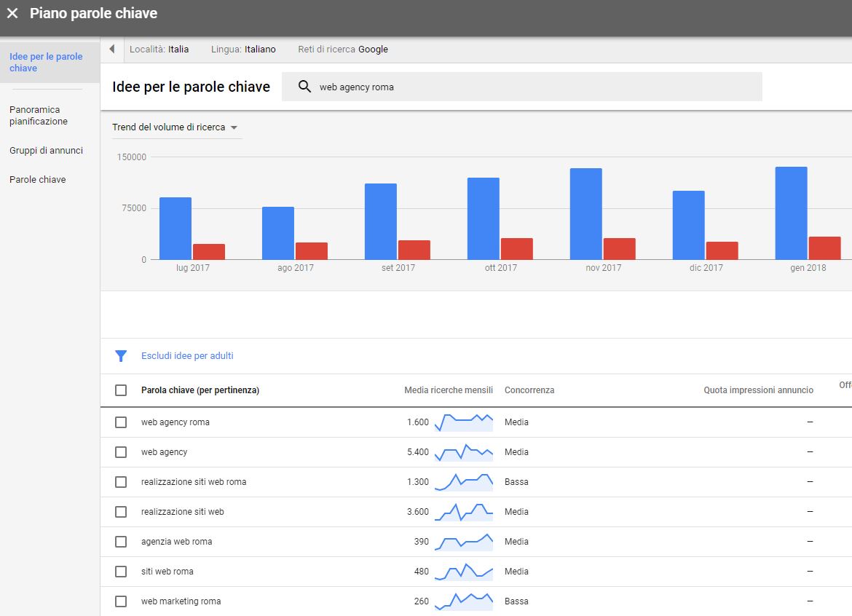Viewport: 852px width, 616px height.
Task: Sort by Media ricerche mensili column
Action: [449, 390]
